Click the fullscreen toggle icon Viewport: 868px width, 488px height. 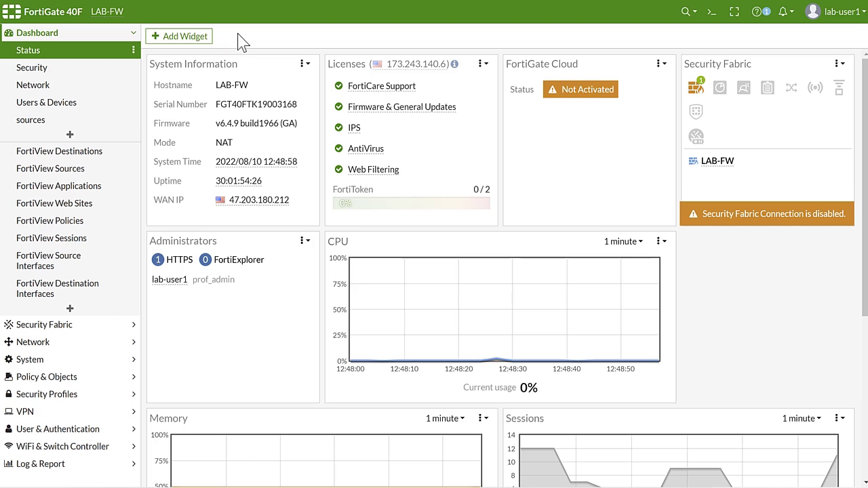734,12
